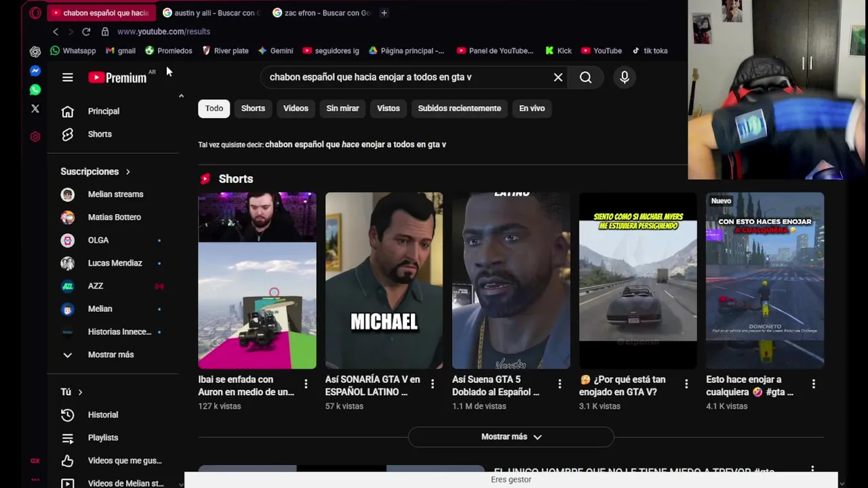
Task: Play the CON ESTO HACES ENOJAR short thumbnail
Action: (x=765, y=281)
